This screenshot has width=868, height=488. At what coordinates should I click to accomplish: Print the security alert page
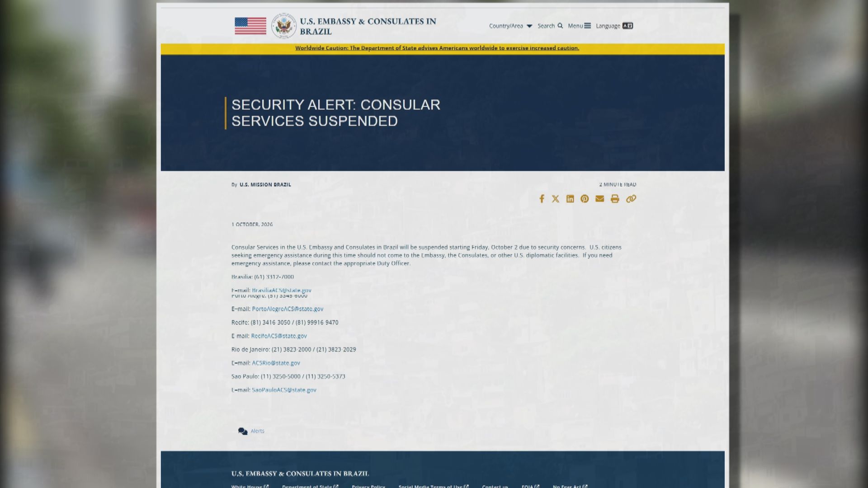[615, 199]
